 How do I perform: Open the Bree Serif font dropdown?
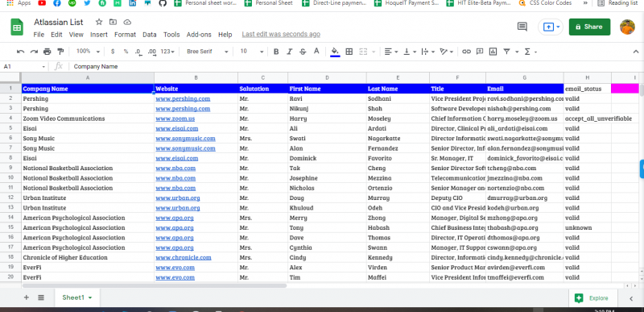[208, 52]
